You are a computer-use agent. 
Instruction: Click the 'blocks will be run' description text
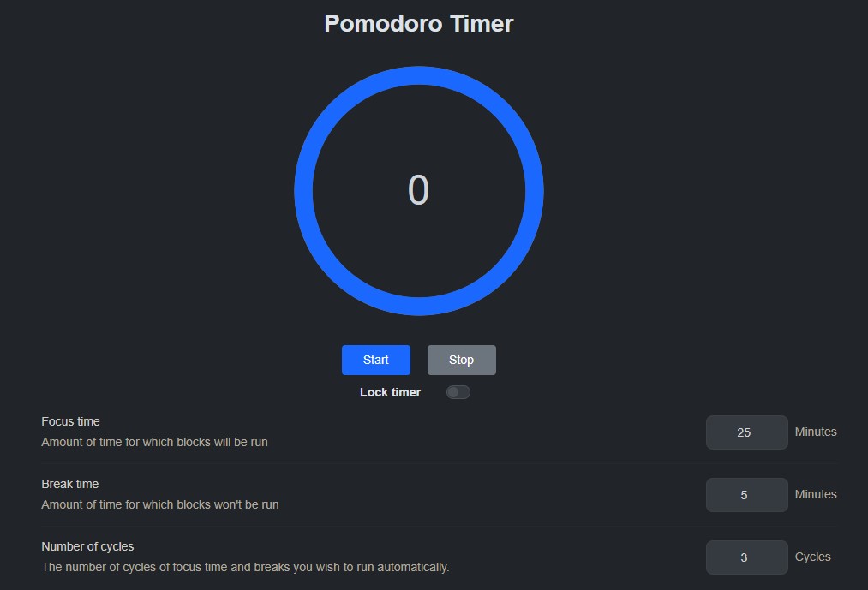coord(154,443)
